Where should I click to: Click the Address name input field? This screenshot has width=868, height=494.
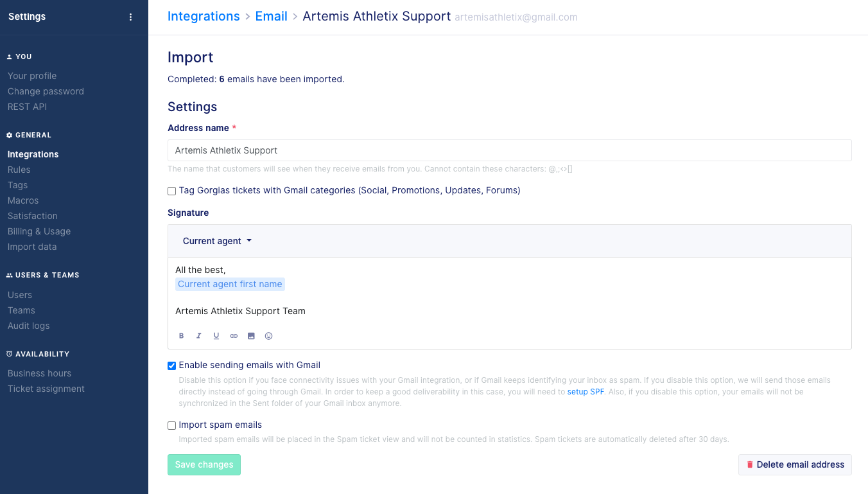(509, 150)
